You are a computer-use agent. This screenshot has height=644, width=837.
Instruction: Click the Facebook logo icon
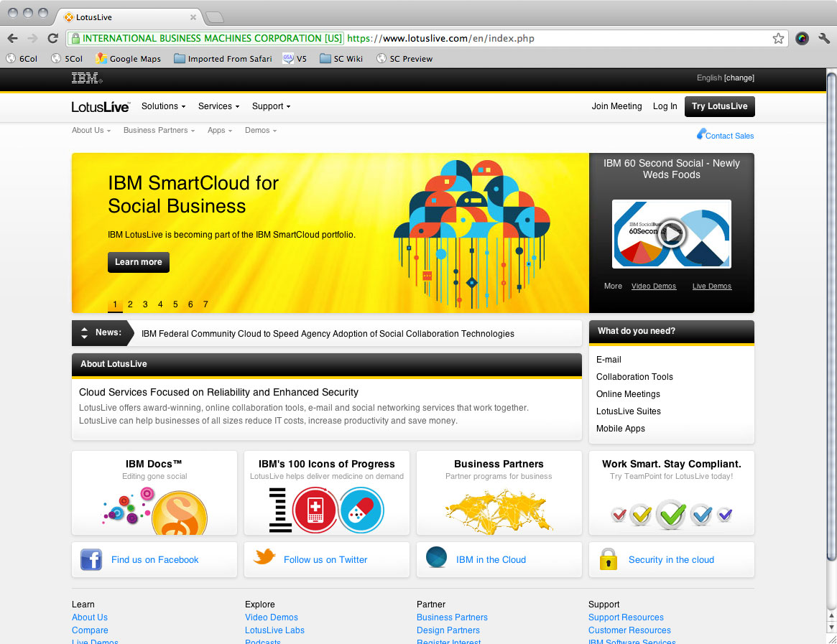click(91, 559)
